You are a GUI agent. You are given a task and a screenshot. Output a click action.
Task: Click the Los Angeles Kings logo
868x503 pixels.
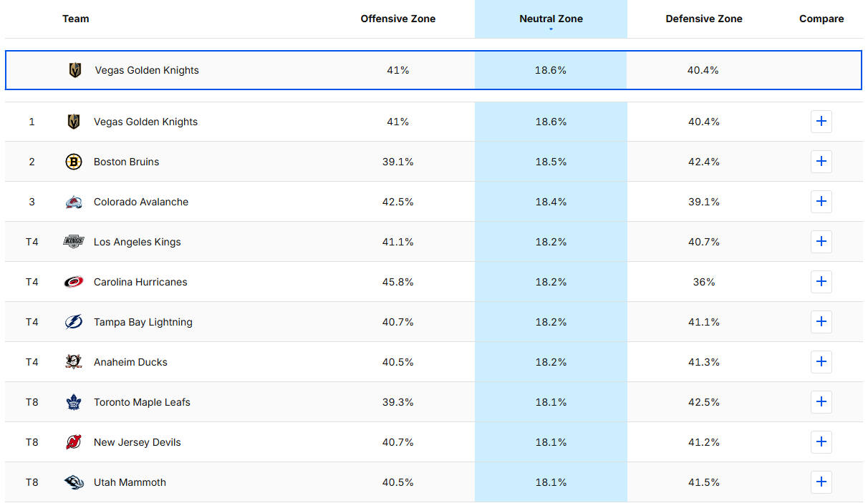74,242
